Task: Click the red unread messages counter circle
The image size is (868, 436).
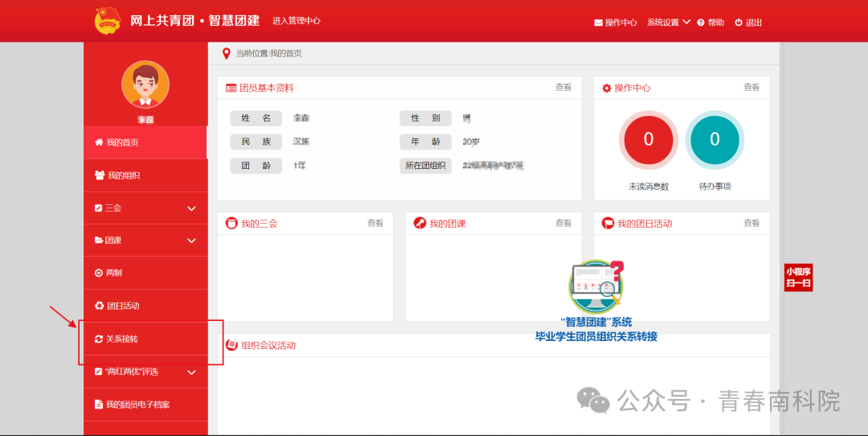Action: [x=649, y=140]
